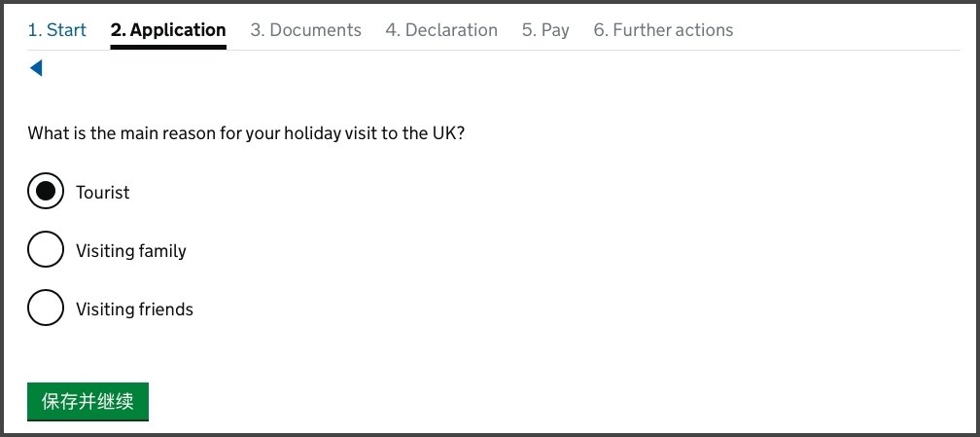The image size is (980, 437).
Task: Click the filled dot inside Tourist option
Action: pos(46,192)
